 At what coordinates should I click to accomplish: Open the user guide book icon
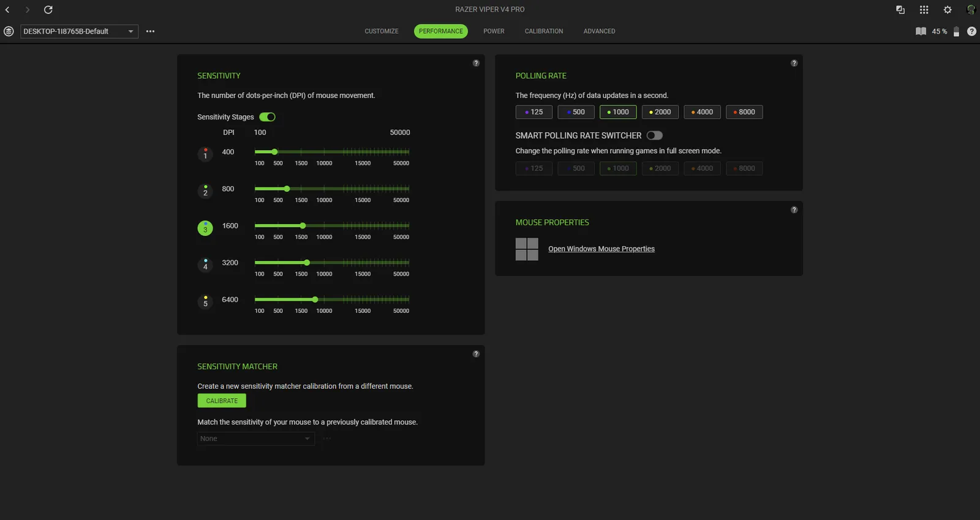[x=921, y=31]
